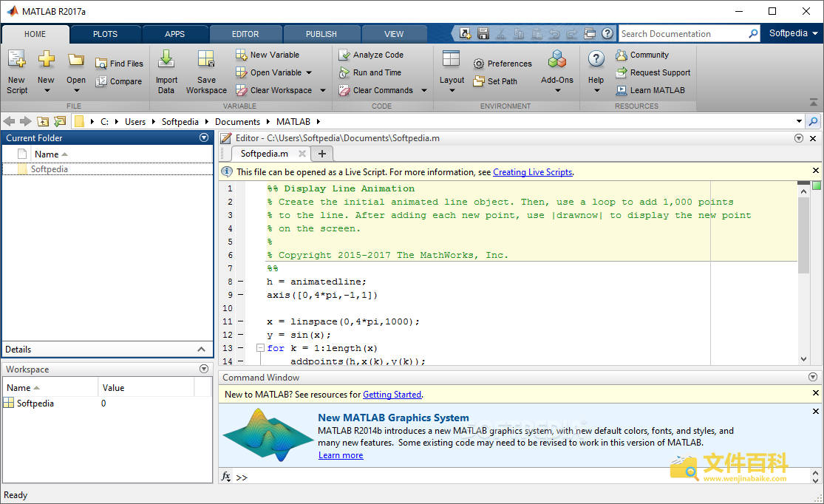
Task: Click Documents in the address path
Action: (237, 121)
